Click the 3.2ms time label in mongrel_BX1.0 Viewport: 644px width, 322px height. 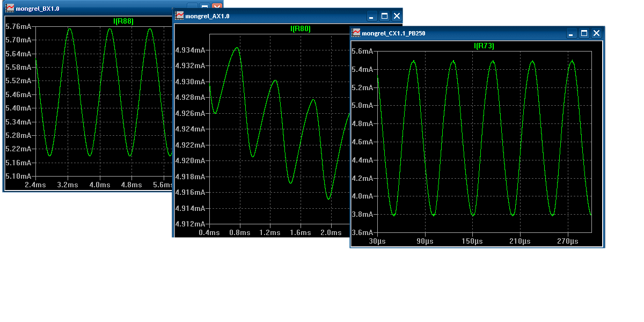(67, 185)
